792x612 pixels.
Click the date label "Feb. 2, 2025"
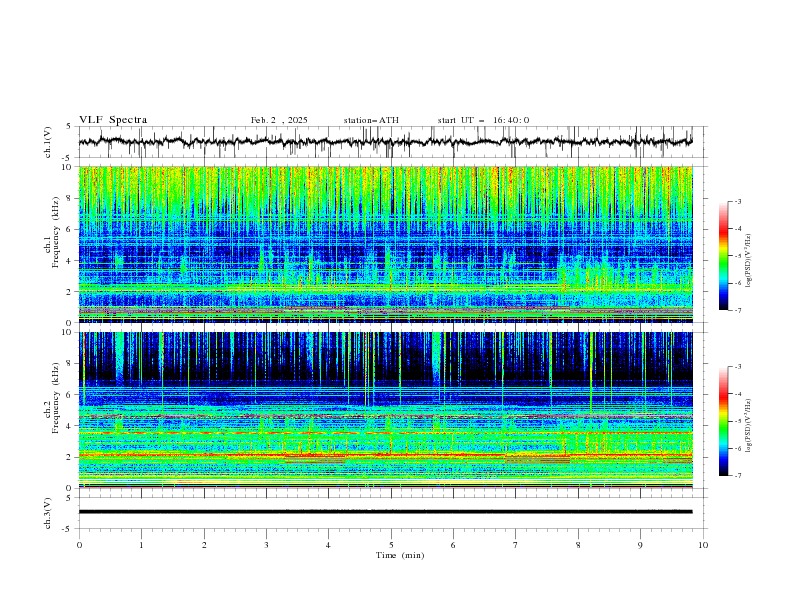tap(279, 120)
